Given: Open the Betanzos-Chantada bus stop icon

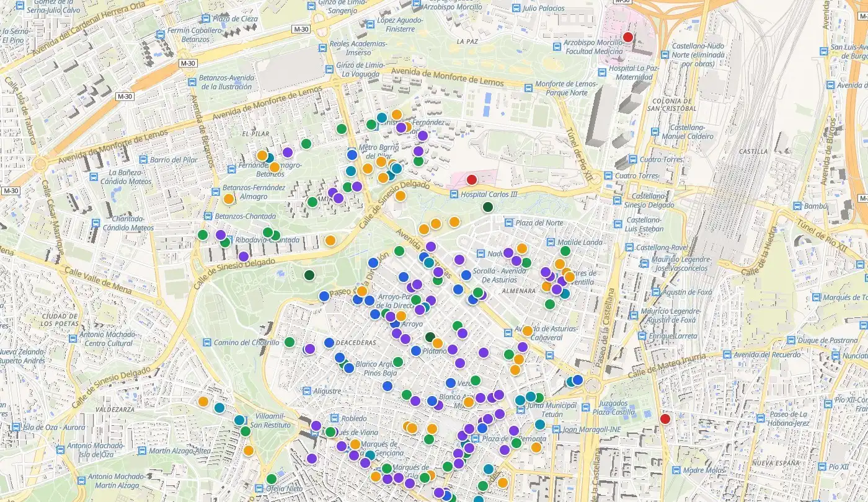Looking at the screenshot, I should click(207, 216).
